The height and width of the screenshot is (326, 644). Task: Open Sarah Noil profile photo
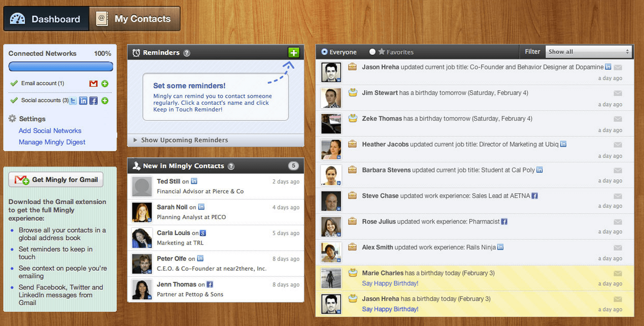[142, 212]
